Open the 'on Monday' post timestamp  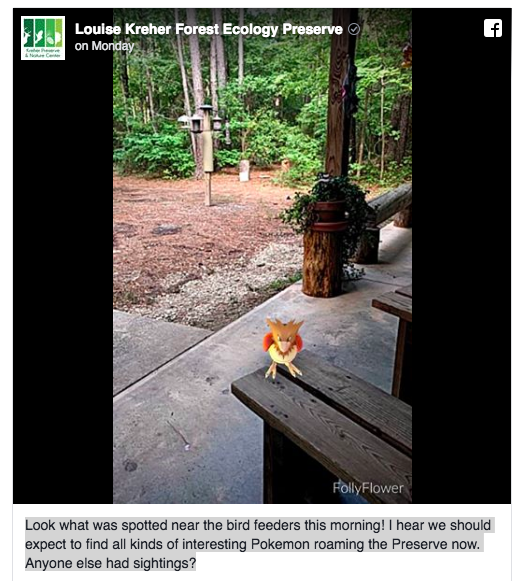point(104,46)
